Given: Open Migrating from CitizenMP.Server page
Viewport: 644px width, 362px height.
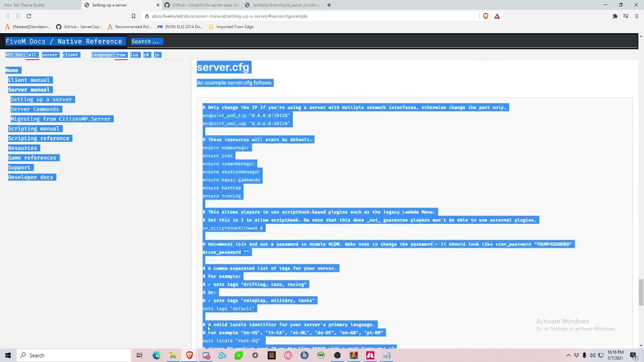Looking at the screenshot, I should [x=60, y=119].
